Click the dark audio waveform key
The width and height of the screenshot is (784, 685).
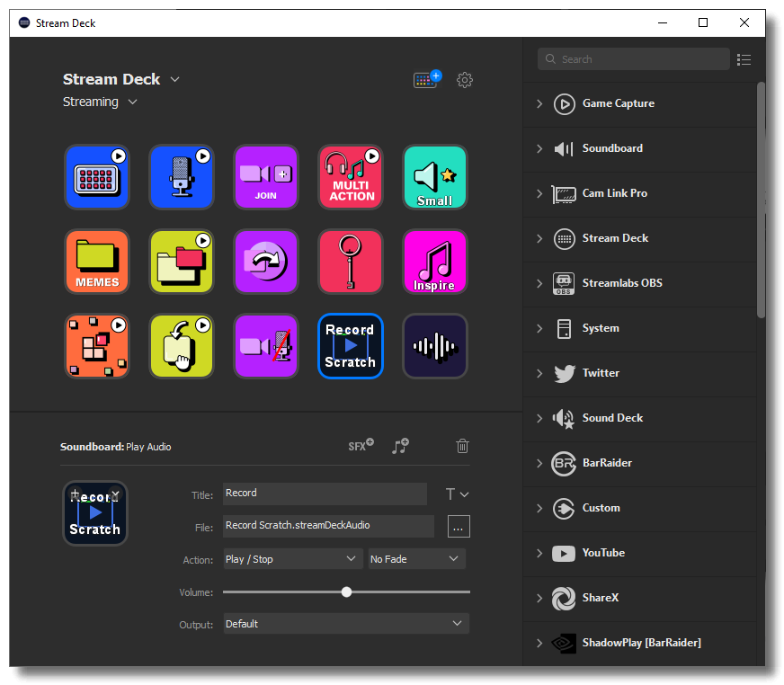[435, 346]
